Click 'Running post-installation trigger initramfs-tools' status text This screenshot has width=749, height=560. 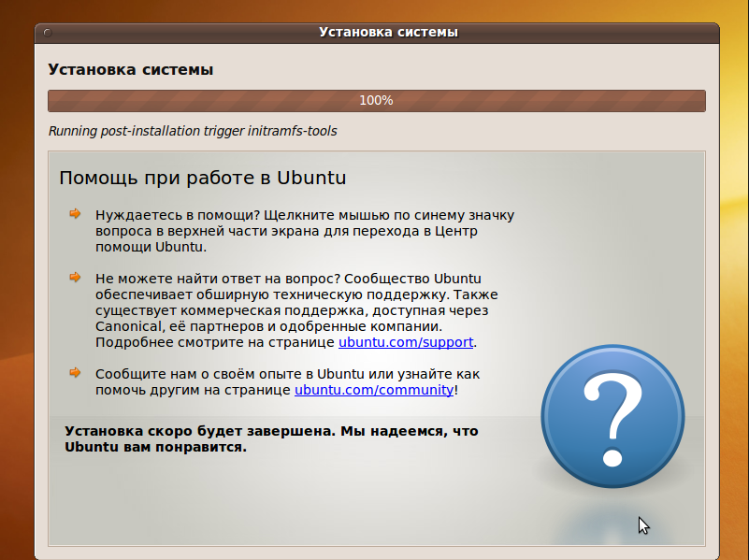(193, 131)
